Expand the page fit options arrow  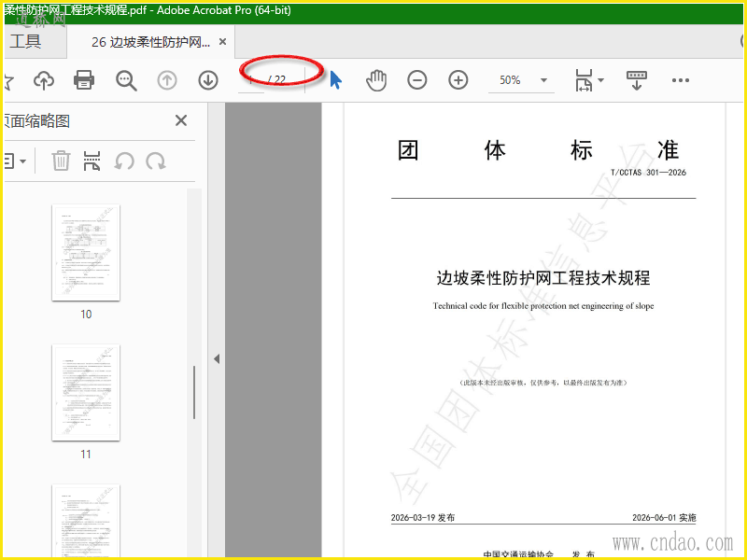pyautogui.click(x=600, y=80)
